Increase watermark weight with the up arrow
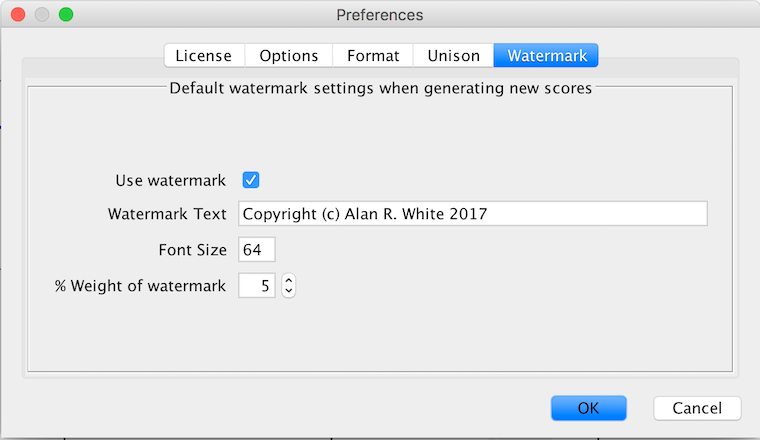 click(x=289, y=280)
